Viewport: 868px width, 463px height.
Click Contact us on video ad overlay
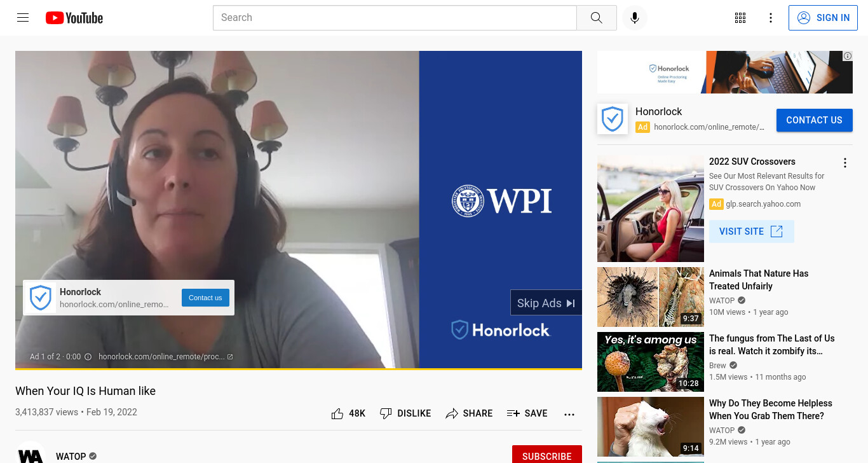point(205,298)
